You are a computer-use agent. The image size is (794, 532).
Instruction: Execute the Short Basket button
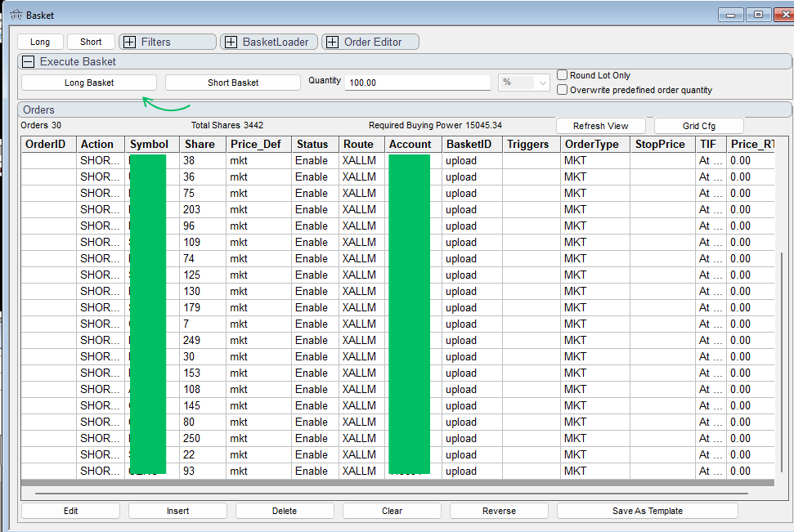click(x=233, y=83)
